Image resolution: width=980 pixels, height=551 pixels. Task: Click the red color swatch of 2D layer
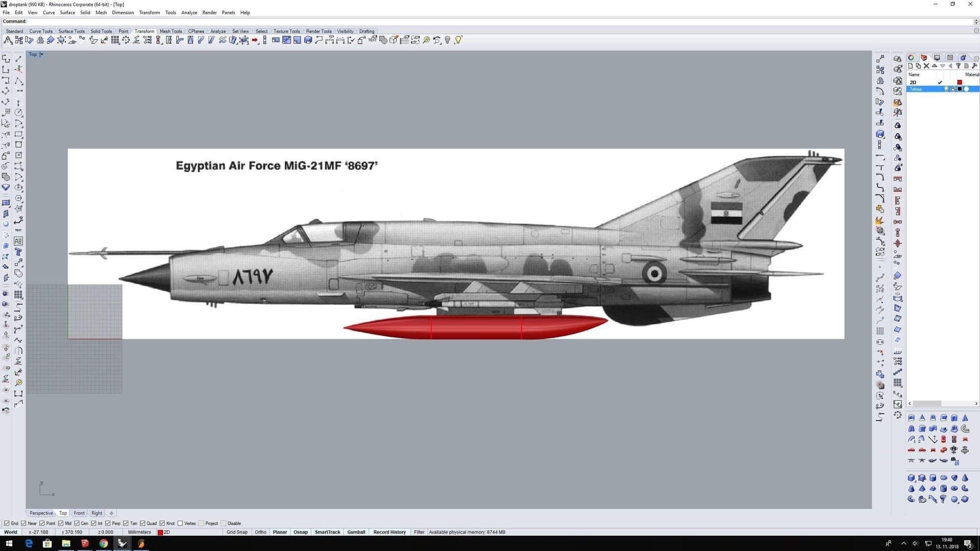[959, 82]
